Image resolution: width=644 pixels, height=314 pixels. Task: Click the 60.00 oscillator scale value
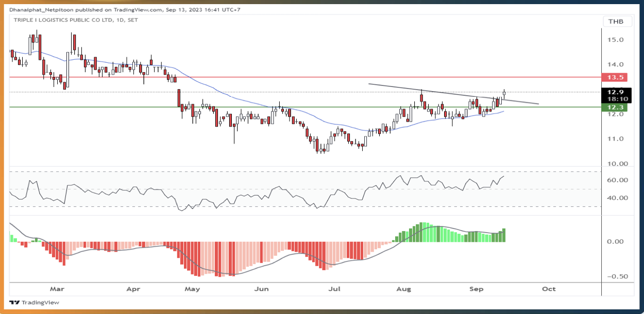[x=616, y=180]
